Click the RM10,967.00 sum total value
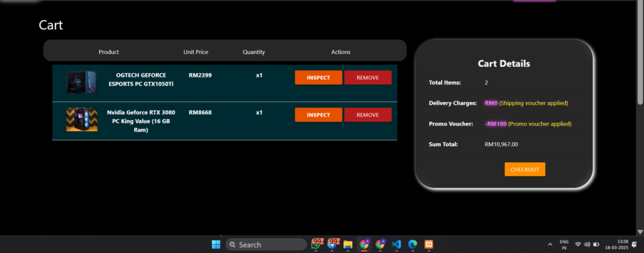The height and width of the screenshot is (253, 644). click(x=501, y=145)
